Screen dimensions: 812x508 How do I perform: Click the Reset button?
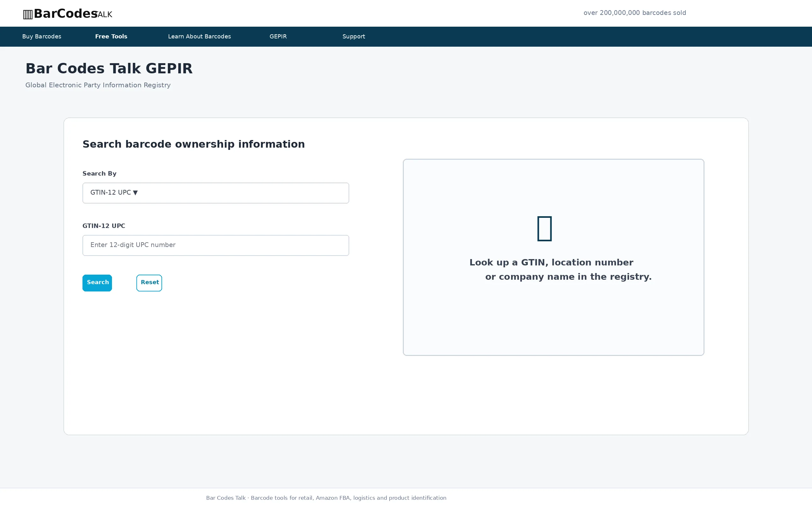click(149, 283)
